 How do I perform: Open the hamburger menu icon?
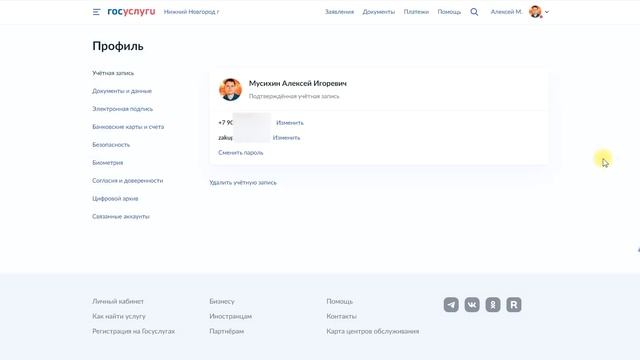tap(96, 12)
